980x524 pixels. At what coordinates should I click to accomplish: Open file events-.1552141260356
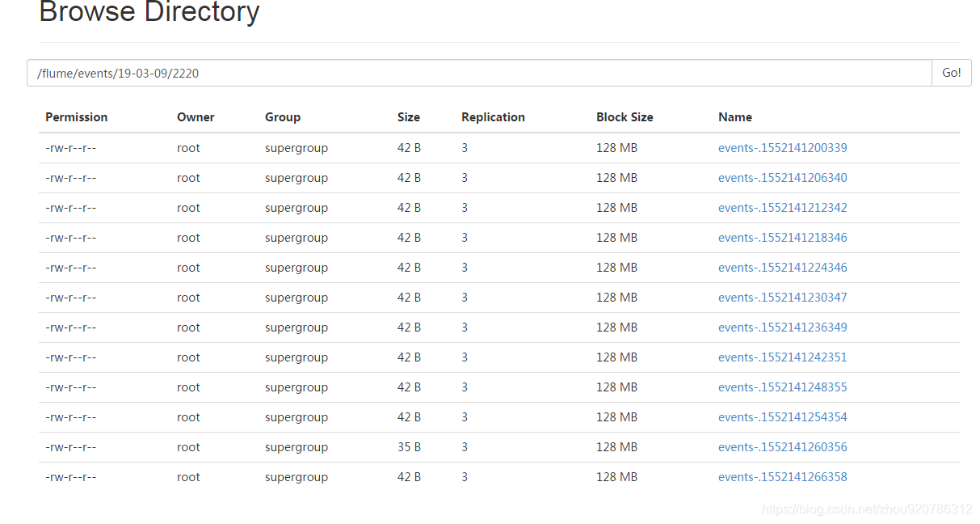(783, 447)
